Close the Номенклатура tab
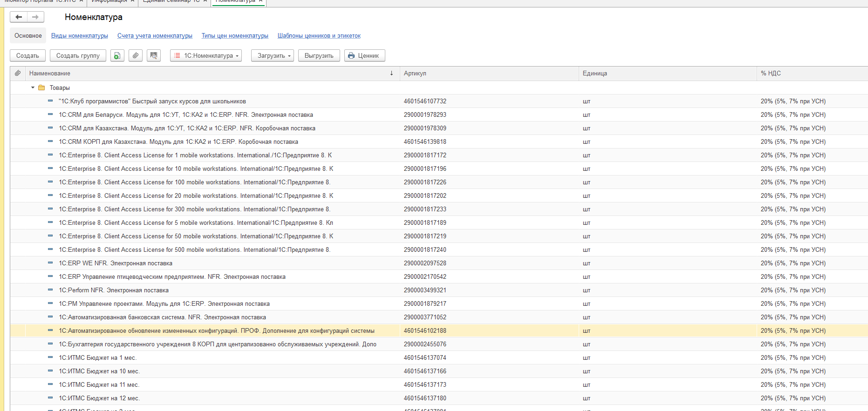This screenshot has height=411, width=868. 260,1
